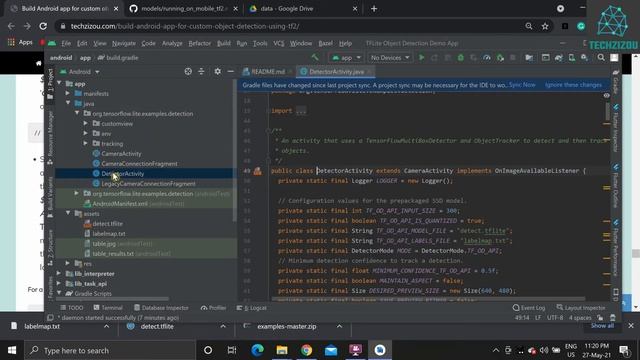Toggle the TODO tool window
This screenshot has width=640, height=360.
pyautogui.click(x=71, y=308)
